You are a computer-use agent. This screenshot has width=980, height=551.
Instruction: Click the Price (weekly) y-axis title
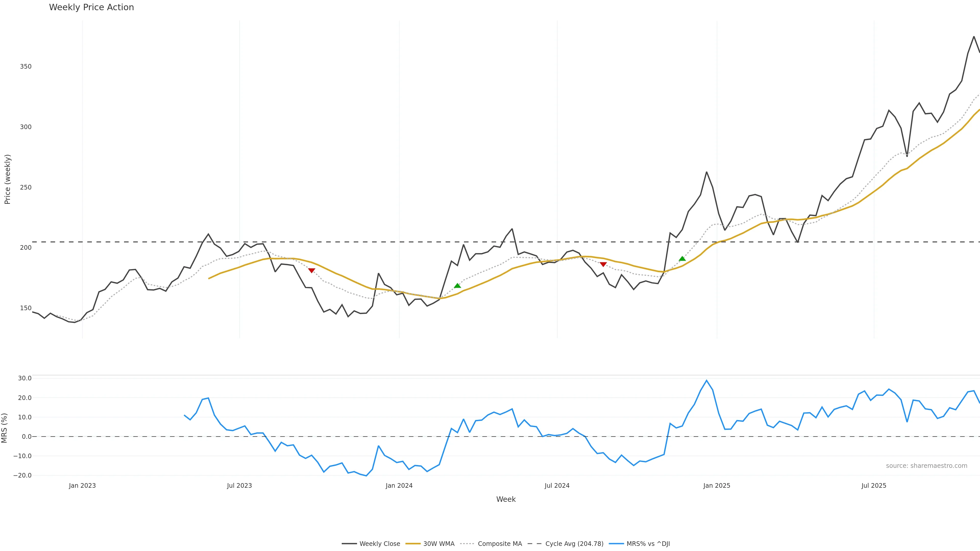8,179
